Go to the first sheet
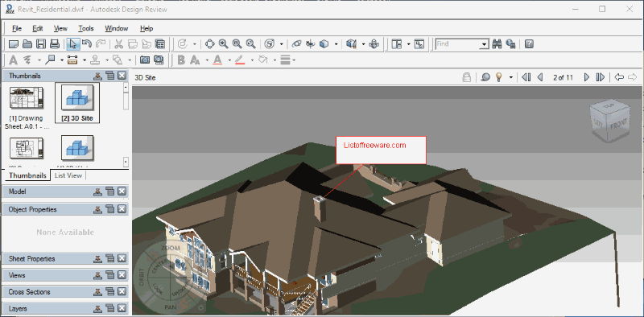 tap(526, 77)
